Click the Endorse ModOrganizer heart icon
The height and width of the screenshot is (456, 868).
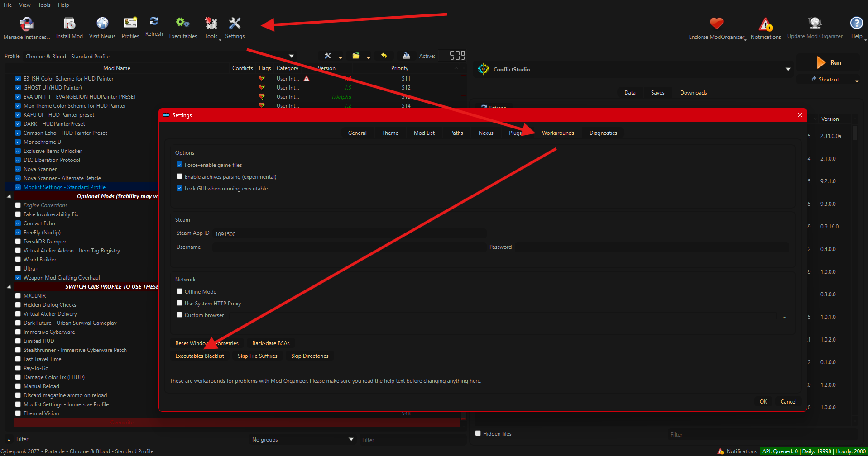[x=716, y=23]
